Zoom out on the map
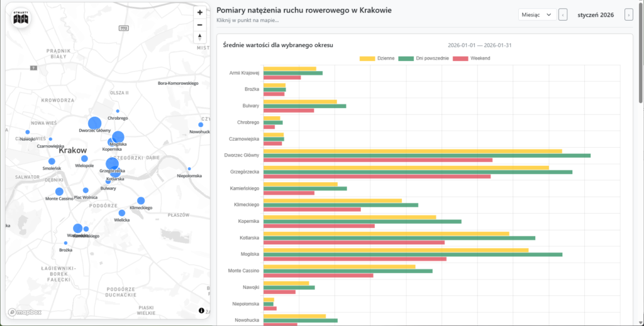The height and width of the screenshot is (326, 644). point(200,25)
